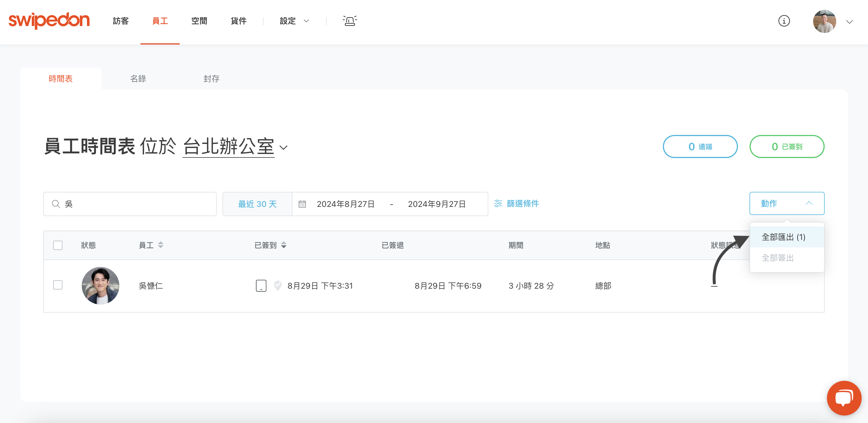Expand the profile account chevron
This screenshot has width=868, height=423.
click(x=849, y=22)
